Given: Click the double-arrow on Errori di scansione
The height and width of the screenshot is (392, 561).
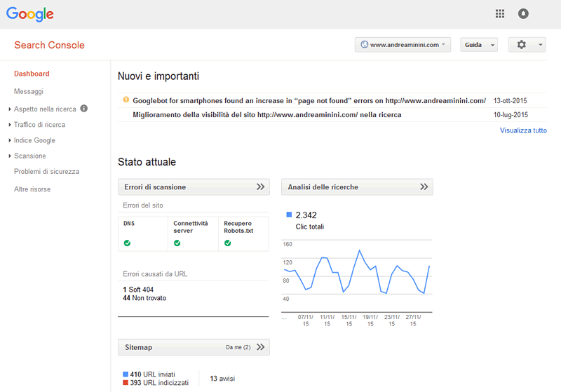Looking at the screenshot, I should (x=260, y=187).
